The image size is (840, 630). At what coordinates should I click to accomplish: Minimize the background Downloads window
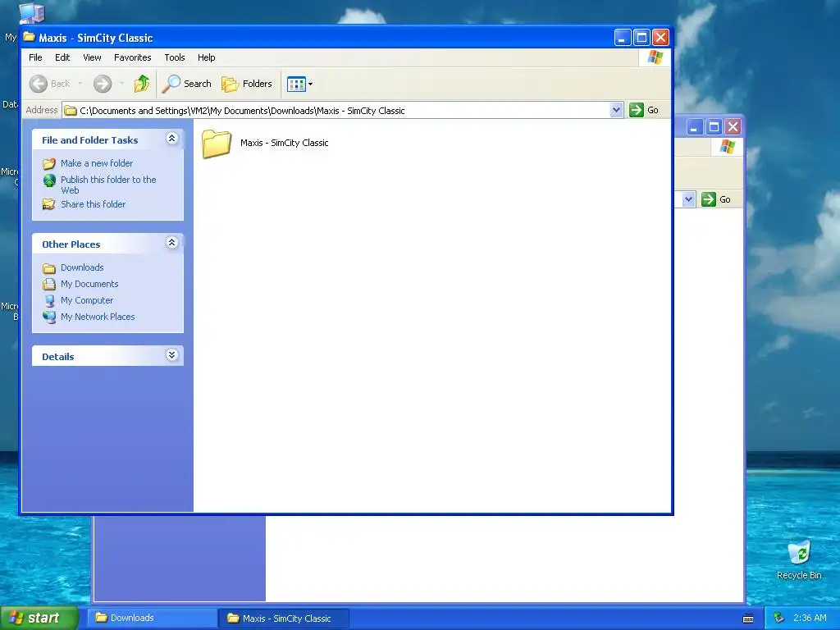click(x=695, y=127)
